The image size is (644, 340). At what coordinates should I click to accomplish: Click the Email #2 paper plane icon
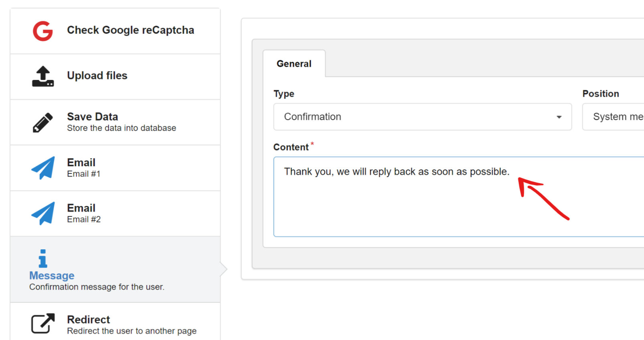point(43,214)
